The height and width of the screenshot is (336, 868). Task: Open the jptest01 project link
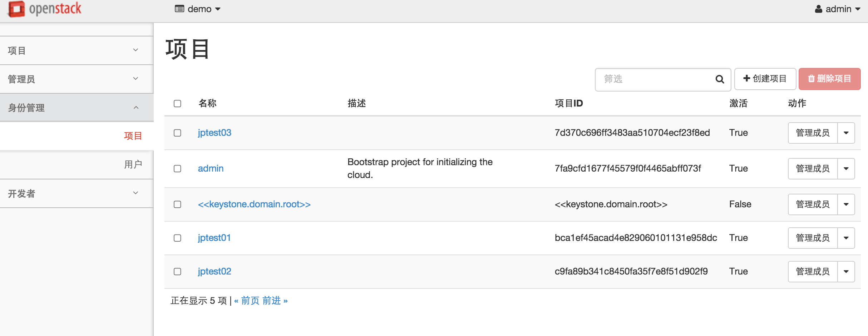[214, 238]
